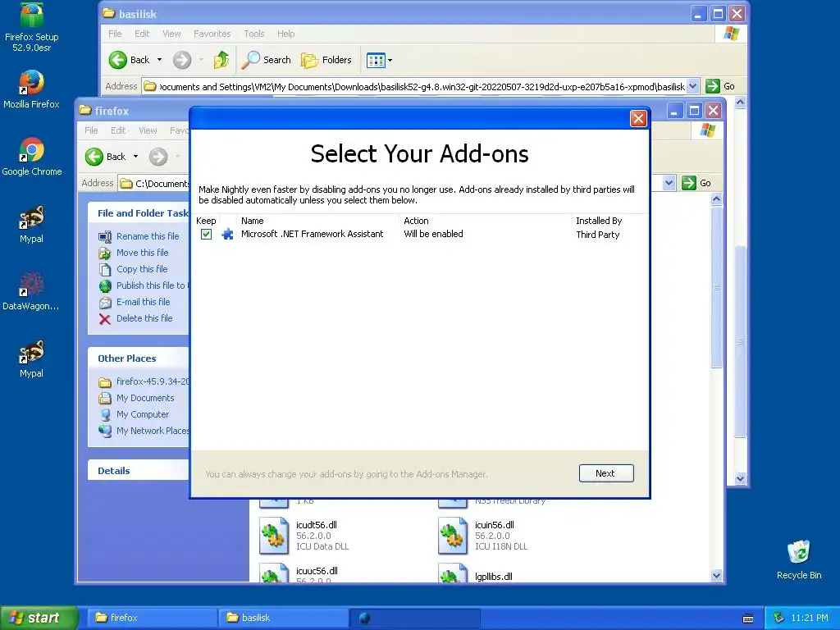The height and width of the screenshot is (630, 840).
Task: Click the Name column header
Action: [x=253, y=221]
